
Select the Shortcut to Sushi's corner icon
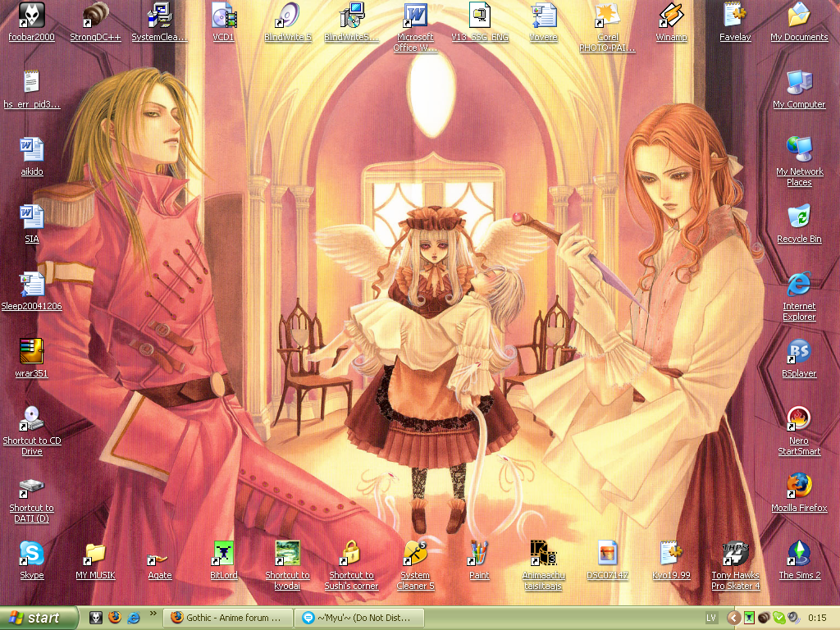(351, 566)
